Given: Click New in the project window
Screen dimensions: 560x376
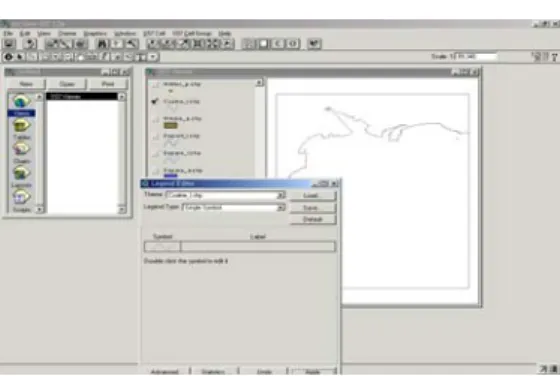Looking at the screenshot, I should 26,84.
